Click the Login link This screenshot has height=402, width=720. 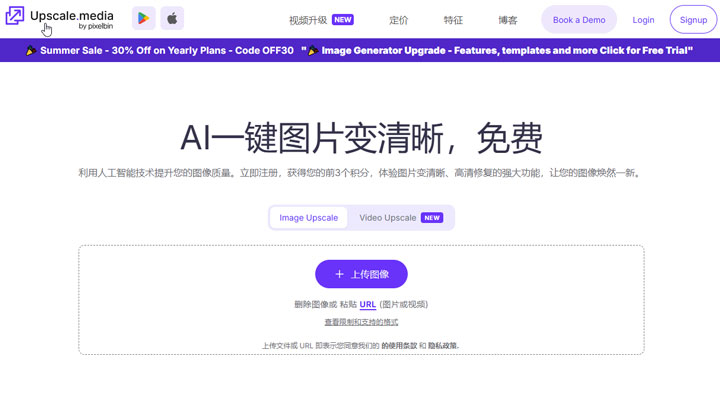tap(643, 20)
